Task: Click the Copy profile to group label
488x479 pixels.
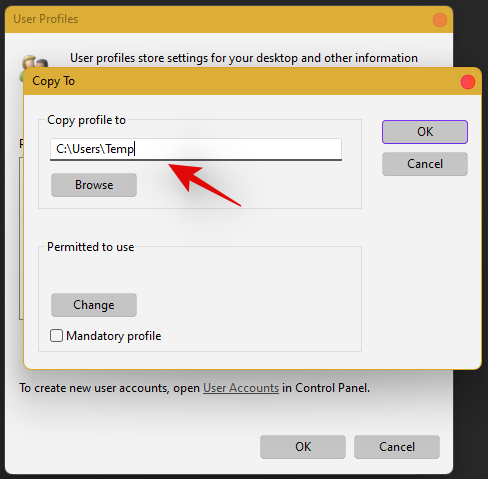Action: pos(86,120)
